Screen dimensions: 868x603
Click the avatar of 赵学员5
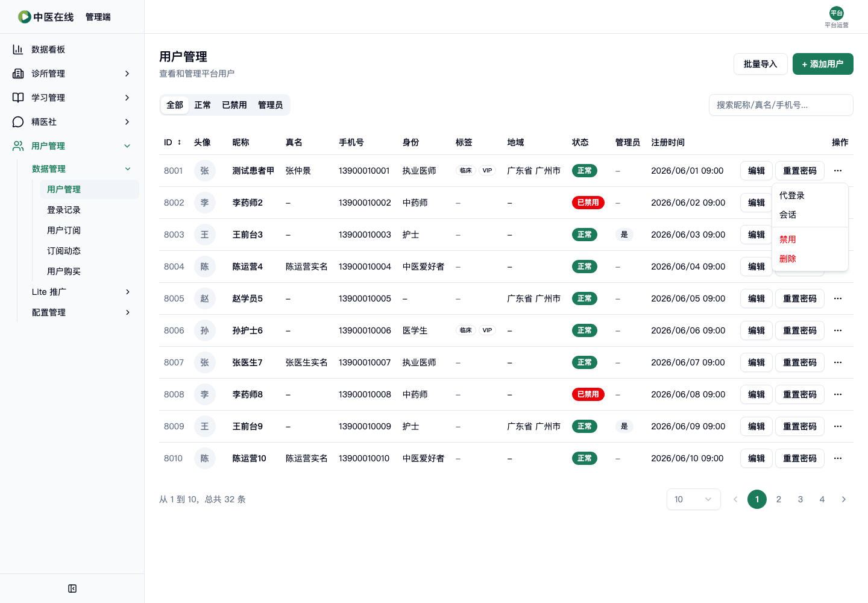[x=205, y=298]
